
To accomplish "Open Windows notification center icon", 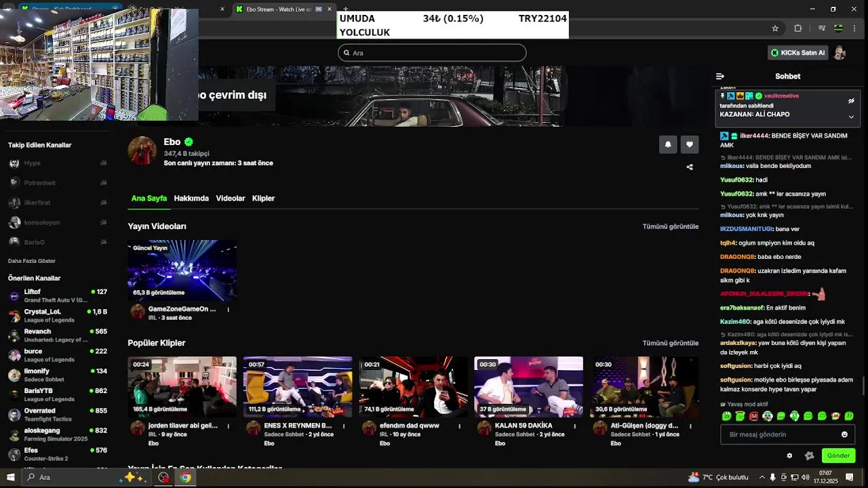I will pos(849,477).
